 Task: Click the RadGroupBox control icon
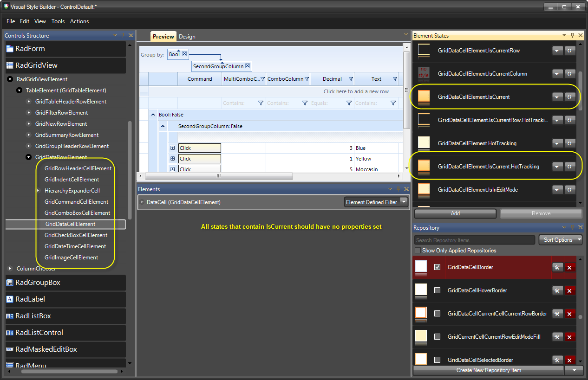click(x=10, y=283)
